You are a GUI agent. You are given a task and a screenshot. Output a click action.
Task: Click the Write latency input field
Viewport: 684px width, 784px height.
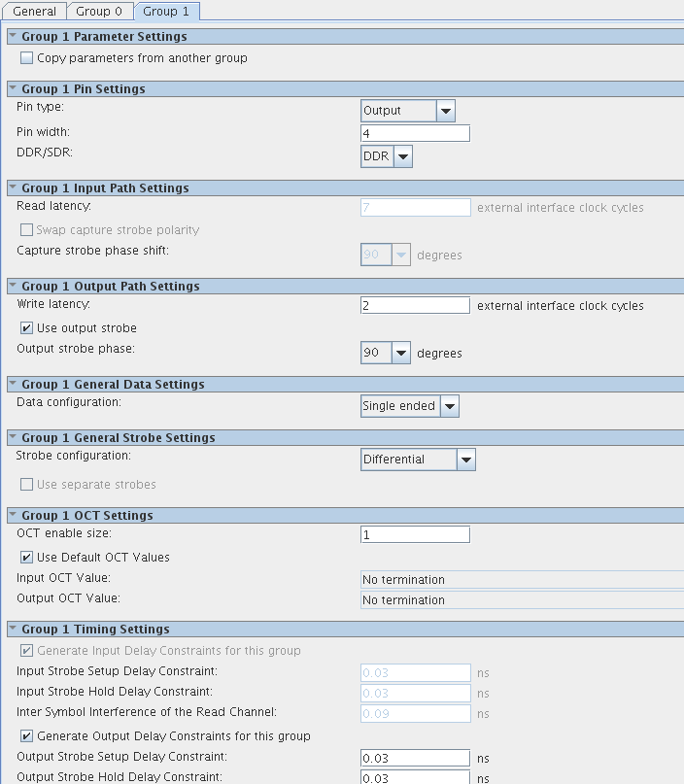pos(415,305)
